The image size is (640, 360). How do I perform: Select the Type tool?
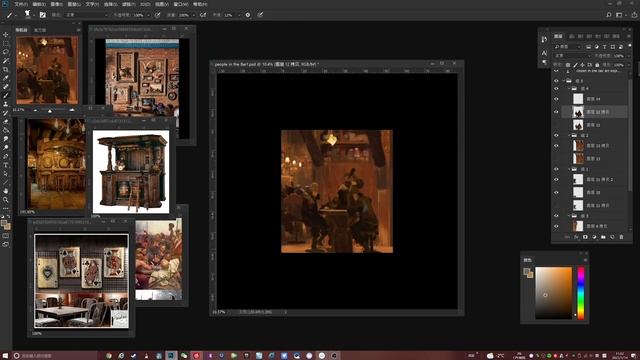point(6,165)
